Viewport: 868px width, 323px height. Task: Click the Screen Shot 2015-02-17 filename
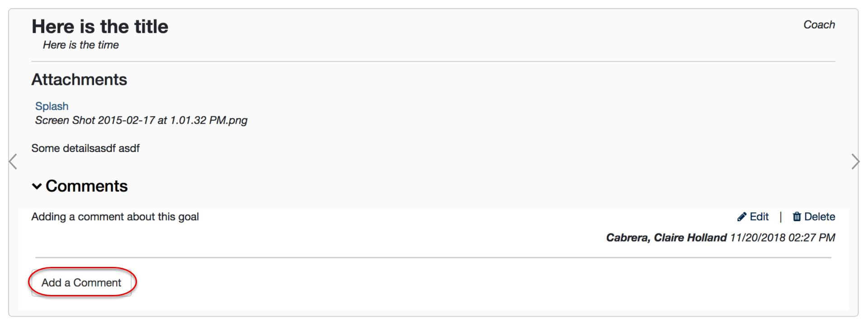141,120
